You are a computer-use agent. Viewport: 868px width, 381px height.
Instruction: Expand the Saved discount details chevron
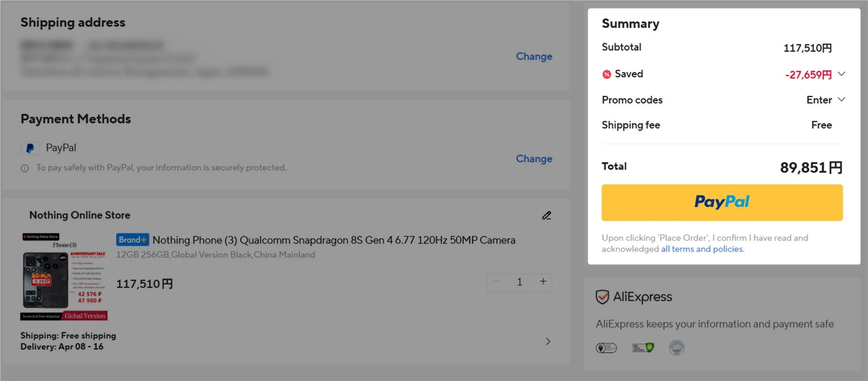(x=841, y=74)
